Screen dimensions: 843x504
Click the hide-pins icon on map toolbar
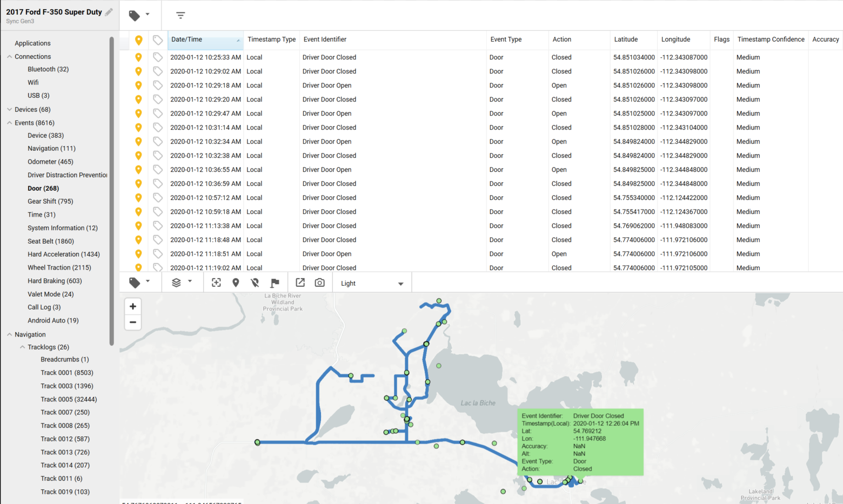(255, 282)
